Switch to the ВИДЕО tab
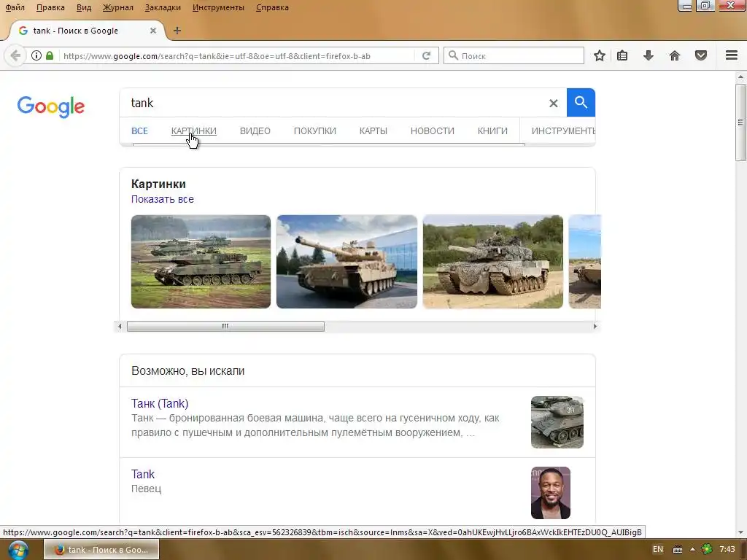 tap(255, 131)
